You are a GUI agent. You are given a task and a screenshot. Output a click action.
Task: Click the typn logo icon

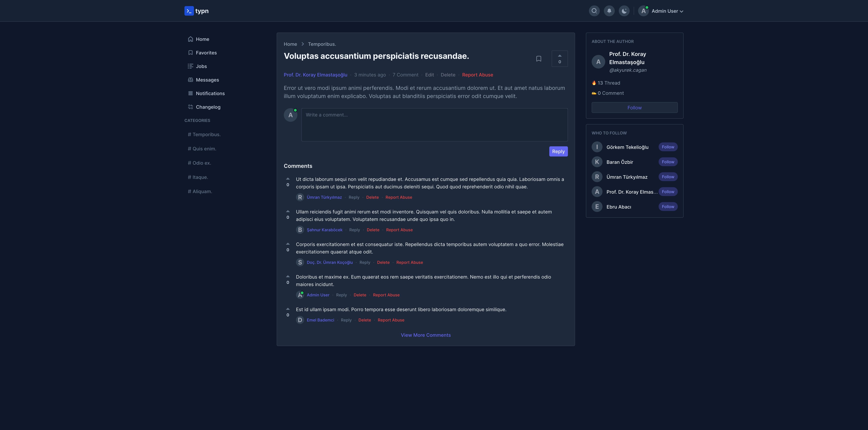coord(189,11)
